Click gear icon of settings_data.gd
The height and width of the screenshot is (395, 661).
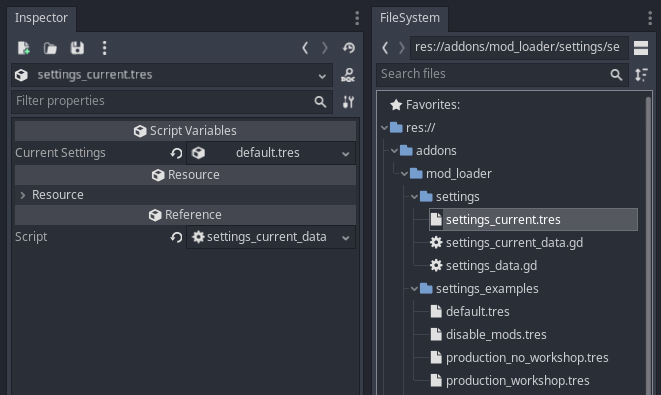tap(436, 266)
